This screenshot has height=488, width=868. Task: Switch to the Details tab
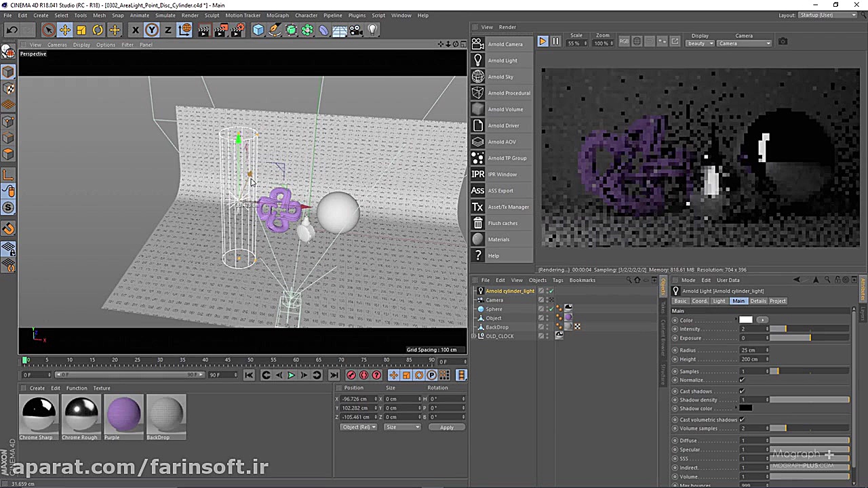tap(758, 301)
